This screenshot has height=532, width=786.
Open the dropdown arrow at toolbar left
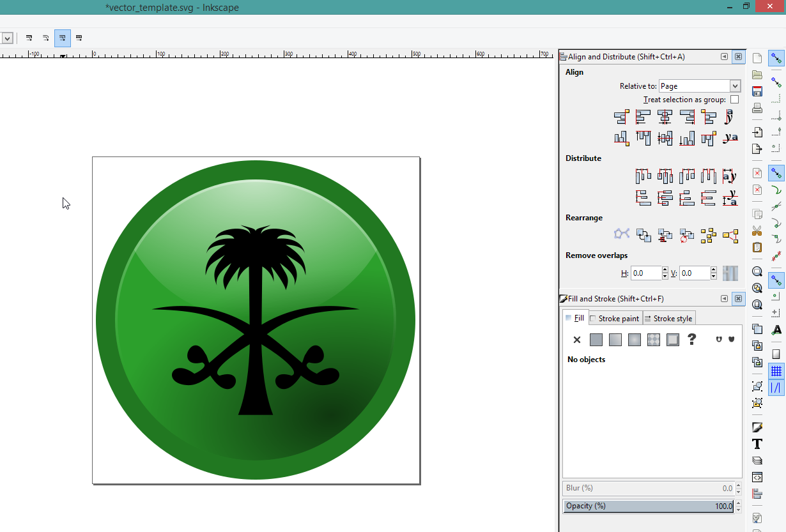(x=6, y=38)
